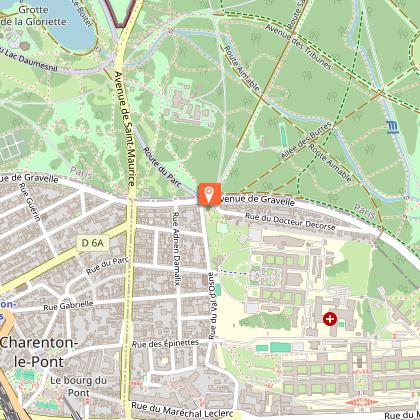Click the Charenton-le-Pont city label
Screen dimensions: 420x420
[x=39, y=352]
